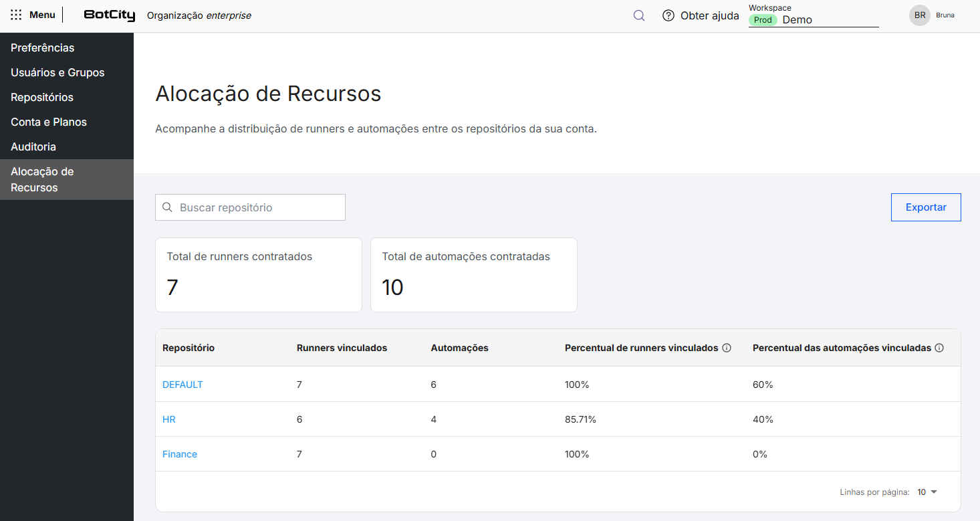
Task: Open Conta e Planos page
Action: (67, 122)
